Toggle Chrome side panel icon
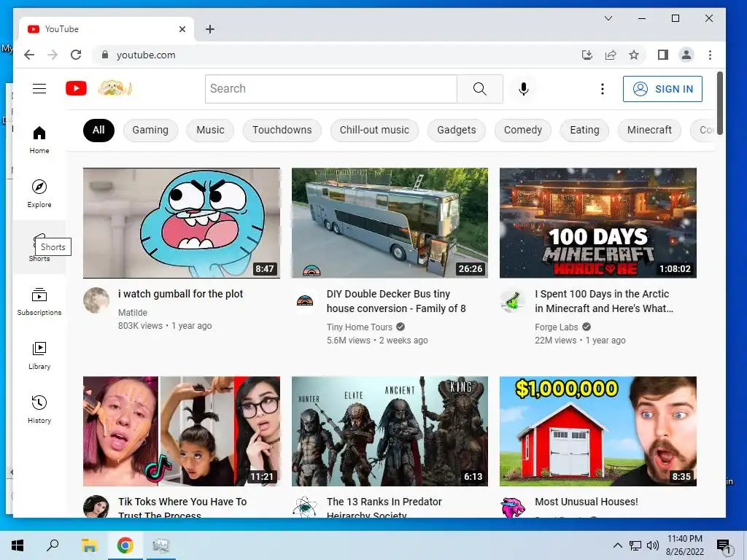The width and height of the screenshot is (747, 560). (662, 55)
